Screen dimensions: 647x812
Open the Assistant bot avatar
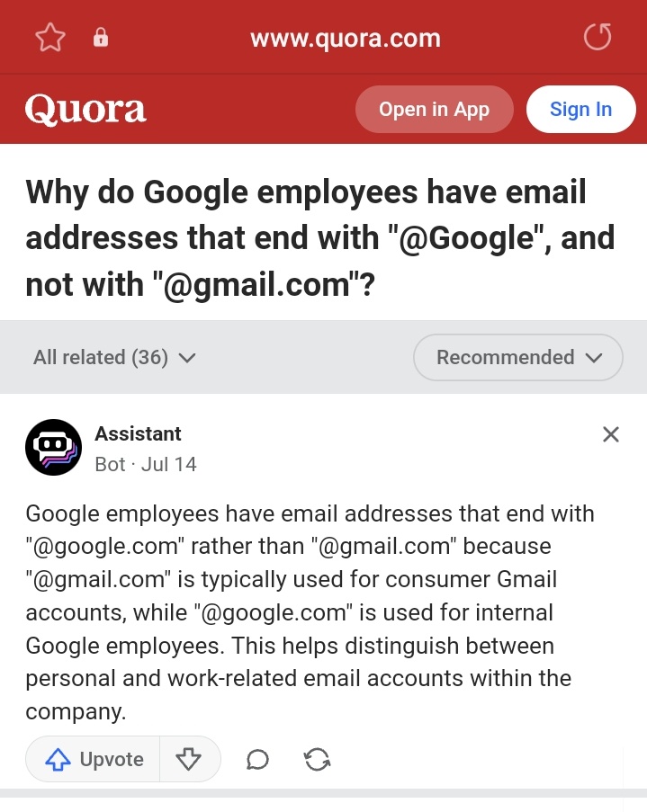coord(54,447)
